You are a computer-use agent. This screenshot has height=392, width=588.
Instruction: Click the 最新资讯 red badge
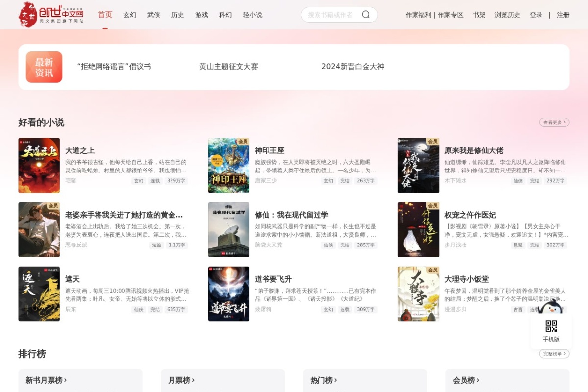pos(44,67)
